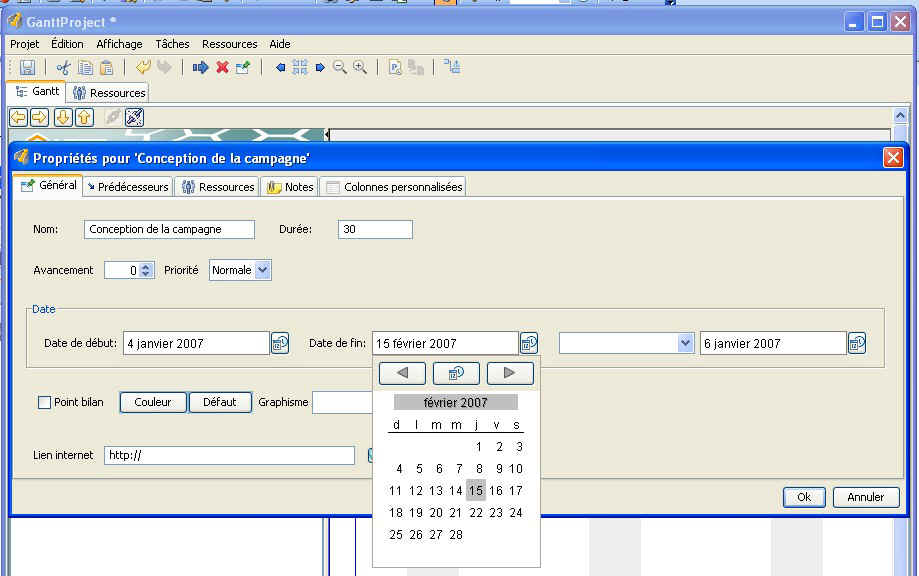Click the Redo arrow icon
The height and width of the screenshot is (576, 919).
tap(164, 67)
